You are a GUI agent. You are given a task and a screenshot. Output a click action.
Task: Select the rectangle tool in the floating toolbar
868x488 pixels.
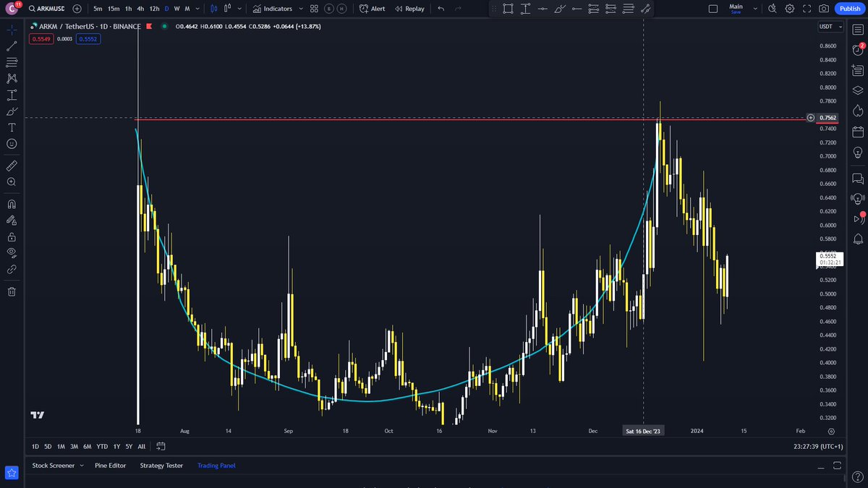pos(509,9)
